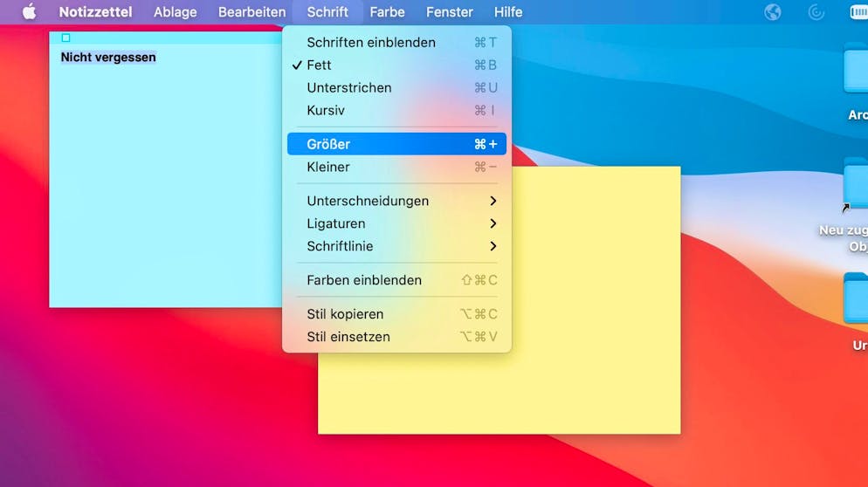
Task: Select the folder with the shortcut arrow
Action: click(x=856, y=186)
